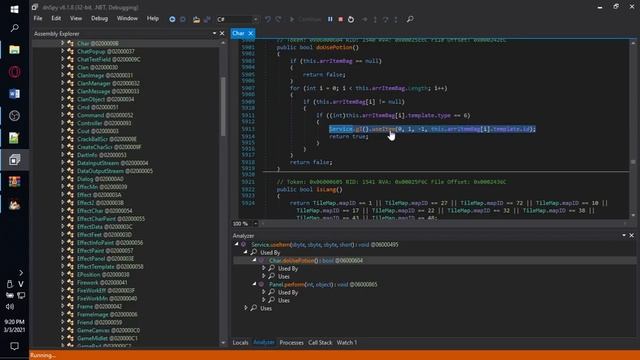Open the Edit menu
The width and height of the screenshot is (640, 360).
(56, 19)
